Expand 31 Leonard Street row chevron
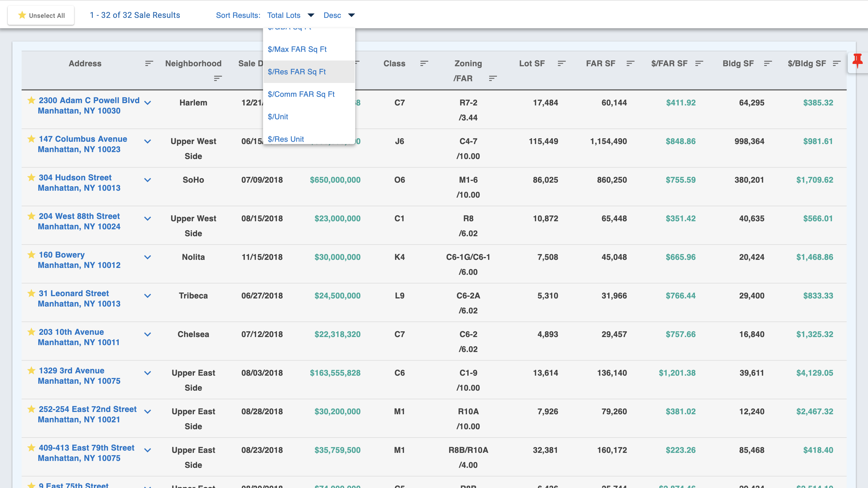 tap(147, 296)
